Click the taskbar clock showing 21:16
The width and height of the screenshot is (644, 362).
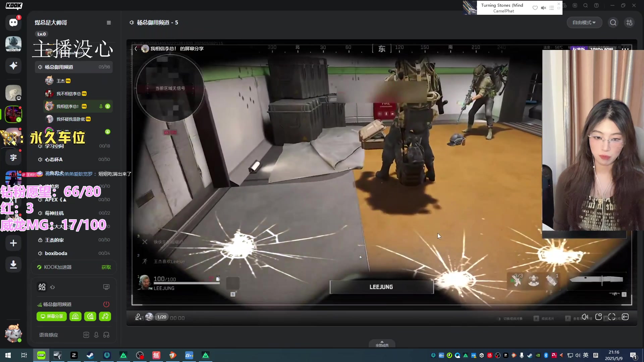[x=614, y=355]
